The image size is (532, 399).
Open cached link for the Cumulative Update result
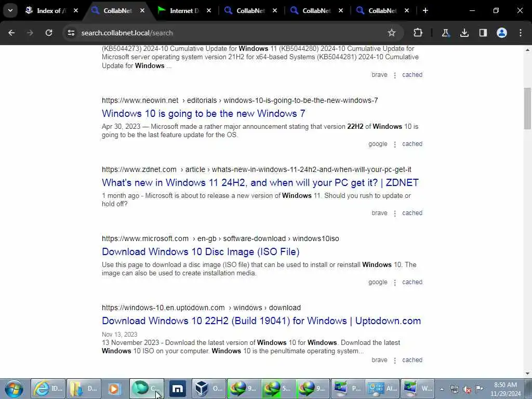(x=412, y=75)
